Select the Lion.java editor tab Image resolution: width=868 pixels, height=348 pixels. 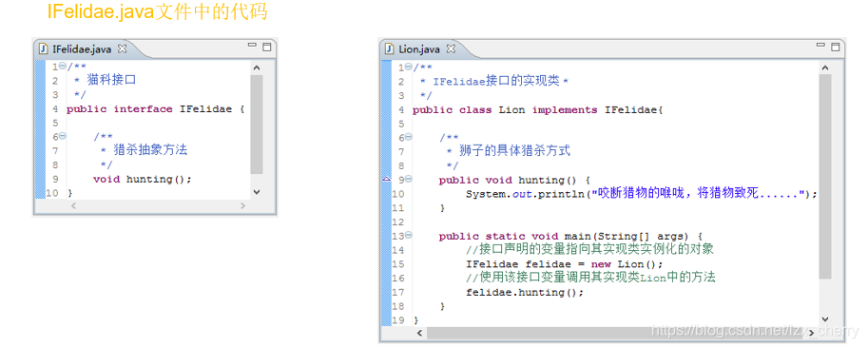pos(419,49)
